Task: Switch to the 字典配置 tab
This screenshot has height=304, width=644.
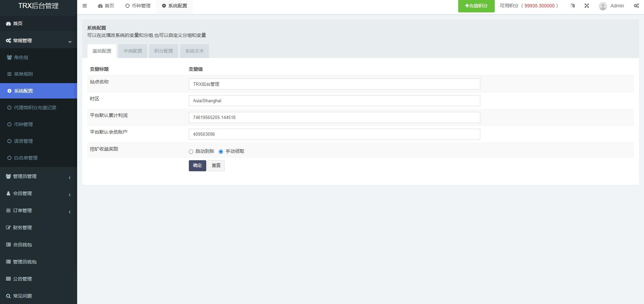Action: 133,51
